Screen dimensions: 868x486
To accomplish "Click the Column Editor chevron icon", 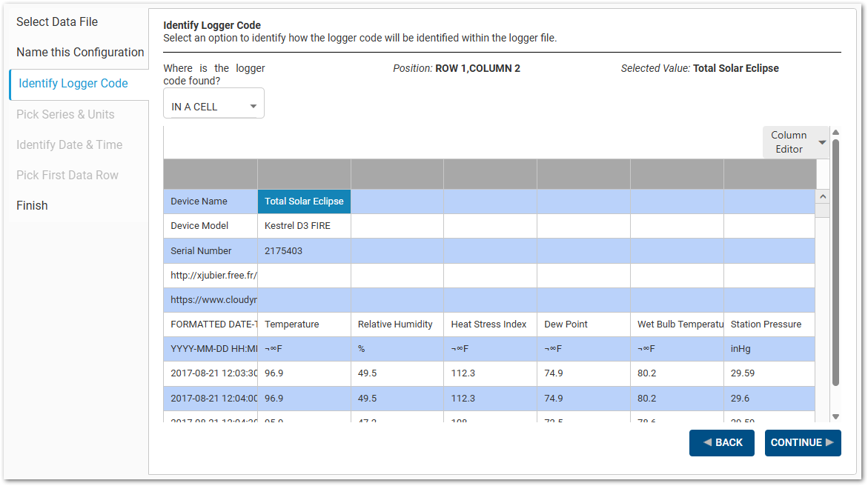I will 821,141.
